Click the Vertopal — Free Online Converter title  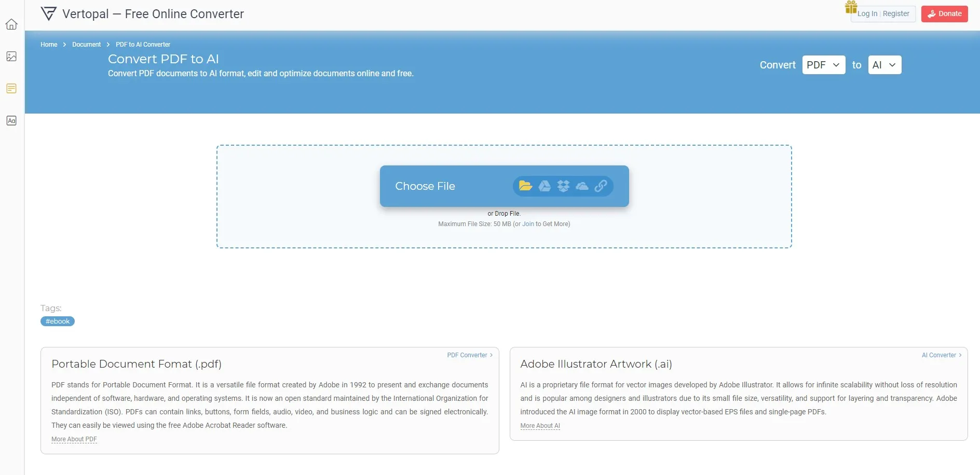153,14
